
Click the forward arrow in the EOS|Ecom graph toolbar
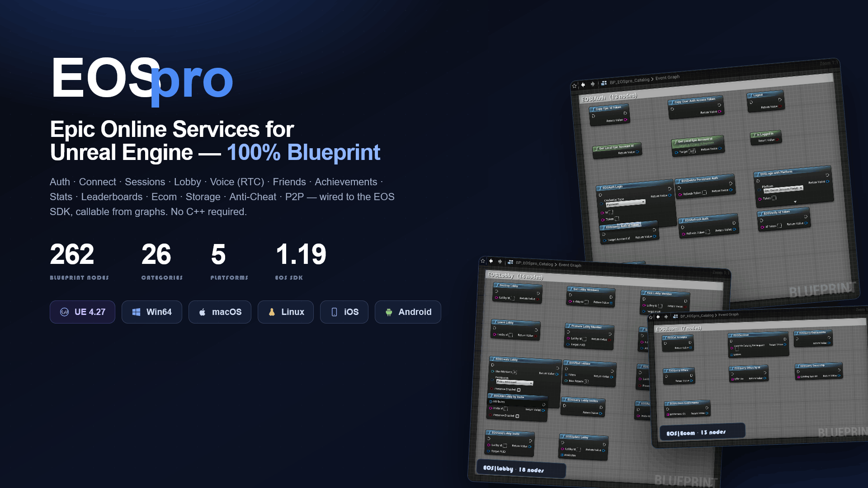point(666,316)
